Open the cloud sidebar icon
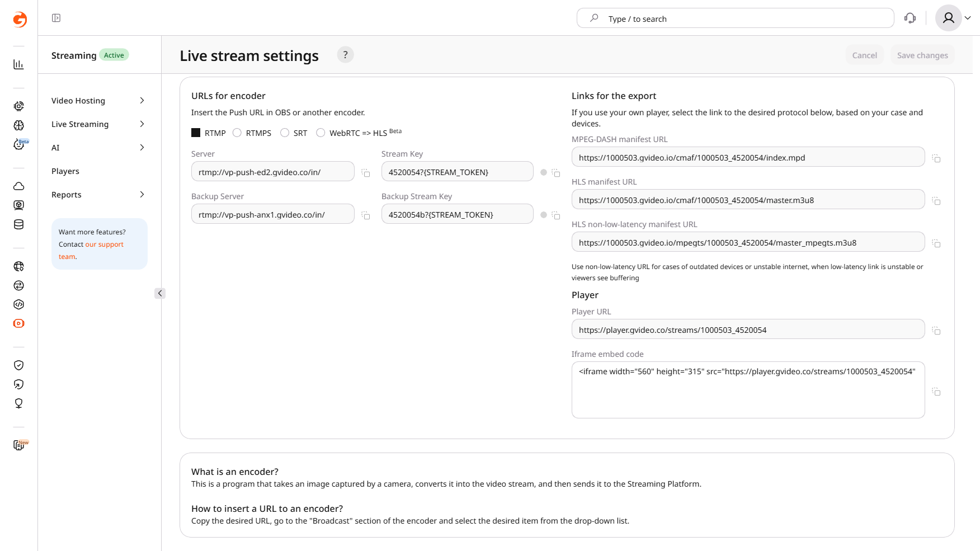The height and width of the screenshot is (551, 980). 18,186
